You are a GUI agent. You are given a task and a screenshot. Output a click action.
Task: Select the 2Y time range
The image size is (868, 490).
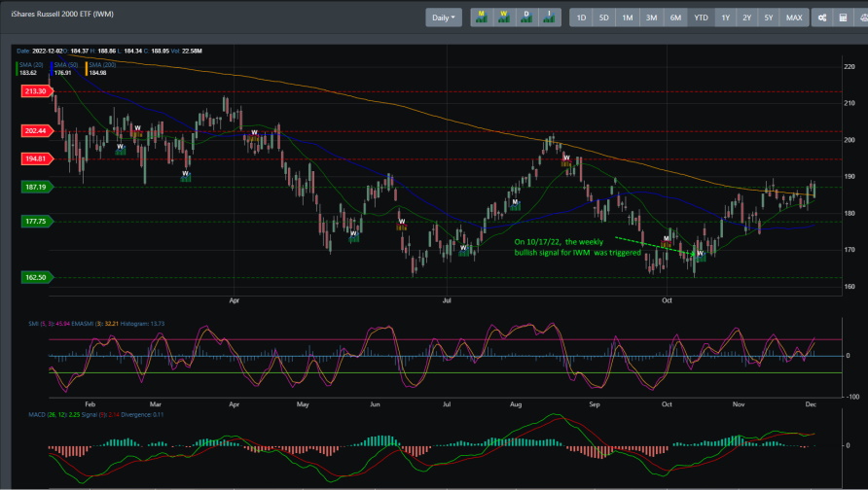coord(746,17)
